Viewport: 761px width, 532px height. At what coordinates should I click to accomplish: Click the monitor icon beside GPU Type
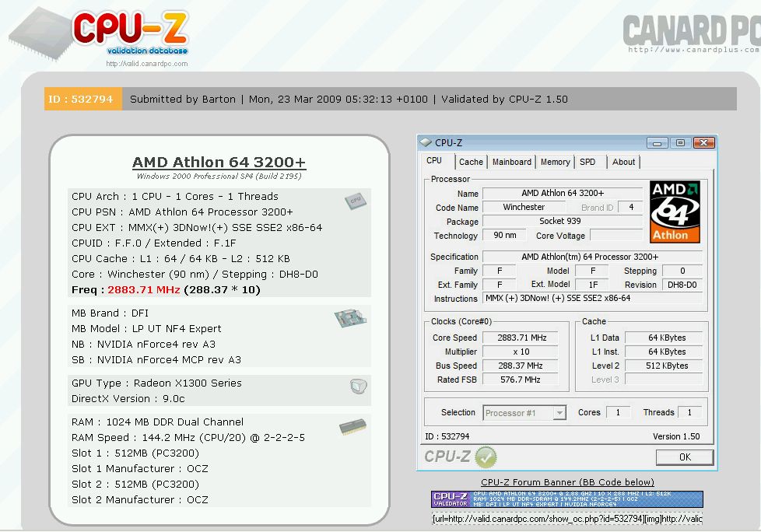pos(358,386)
